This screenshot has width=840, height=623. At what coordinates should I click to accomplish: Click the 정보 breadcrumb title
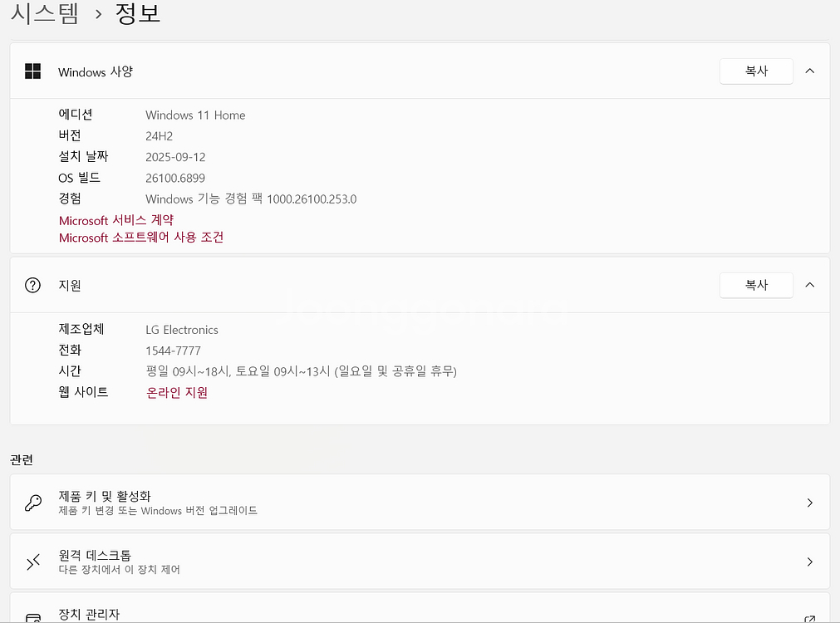point(138,12)
